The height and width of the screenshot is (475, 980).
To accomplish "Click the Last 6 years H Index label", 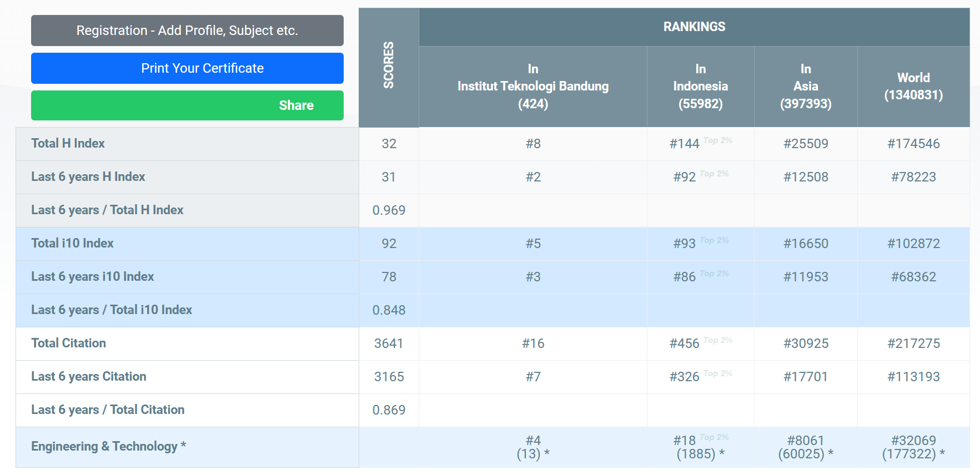I will click(x=88, y=176).
